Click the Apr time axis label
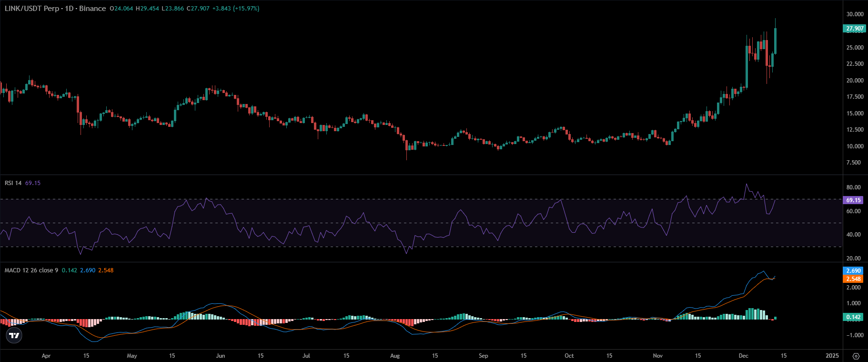This screenshot has height=362, width=868. (x=46, y=356)
